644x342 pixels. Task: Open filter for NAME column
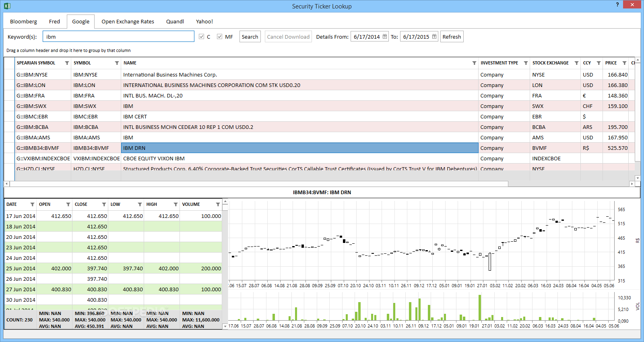point(474,63)
